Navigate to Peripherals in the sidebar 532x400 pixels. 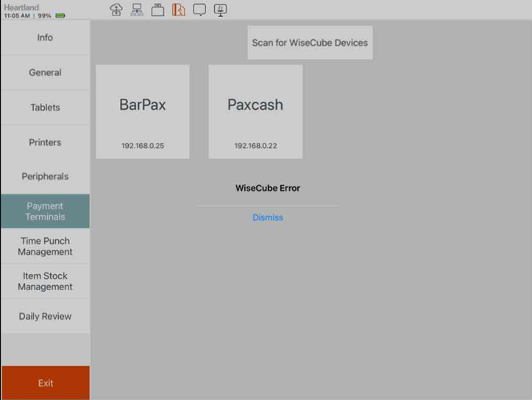click(x=45, y=177)
